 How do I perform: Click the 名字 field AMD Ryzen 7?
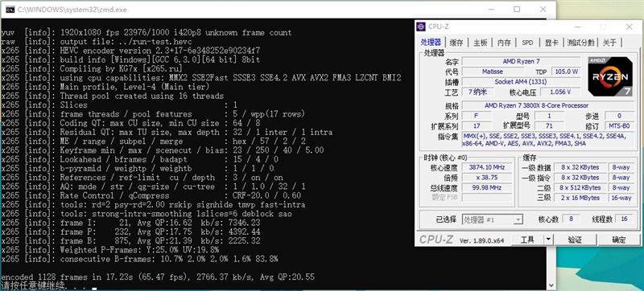[x=521, y=61]
